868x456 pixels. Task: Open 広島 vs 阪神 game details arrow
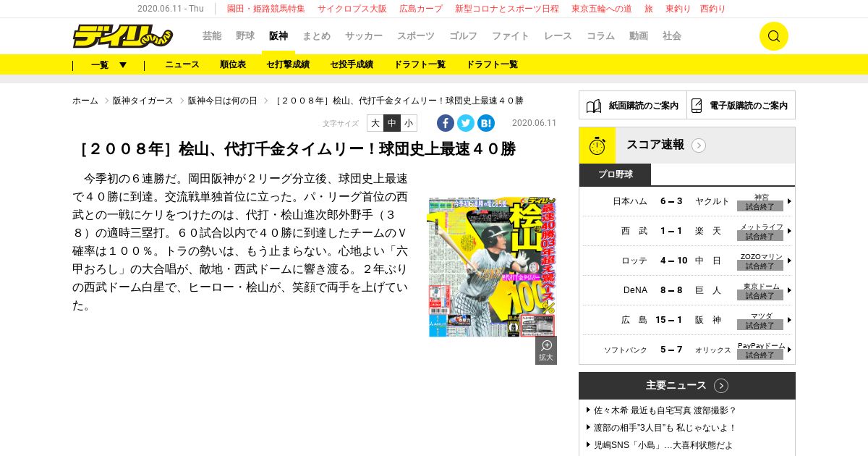coord(789,320)
